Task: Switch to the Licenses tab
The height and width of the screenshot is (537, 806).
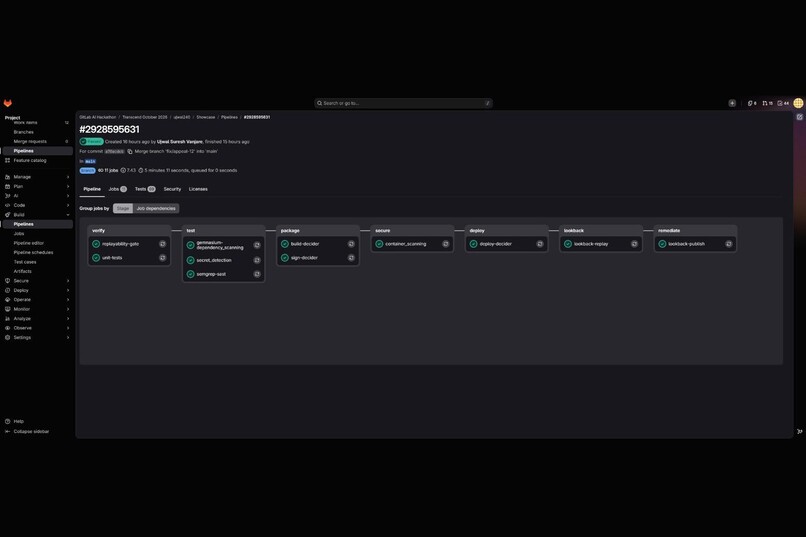Action: click(x=198, y=189)
